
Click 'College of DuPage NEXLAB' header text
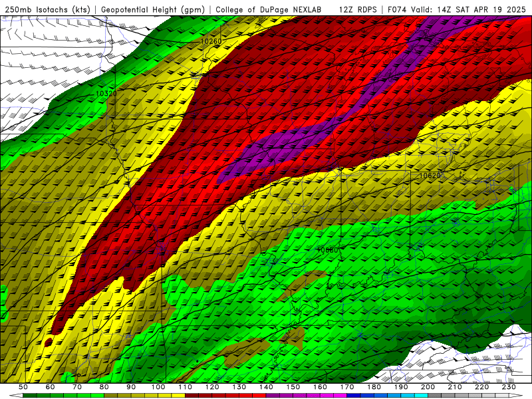[269, 9]
